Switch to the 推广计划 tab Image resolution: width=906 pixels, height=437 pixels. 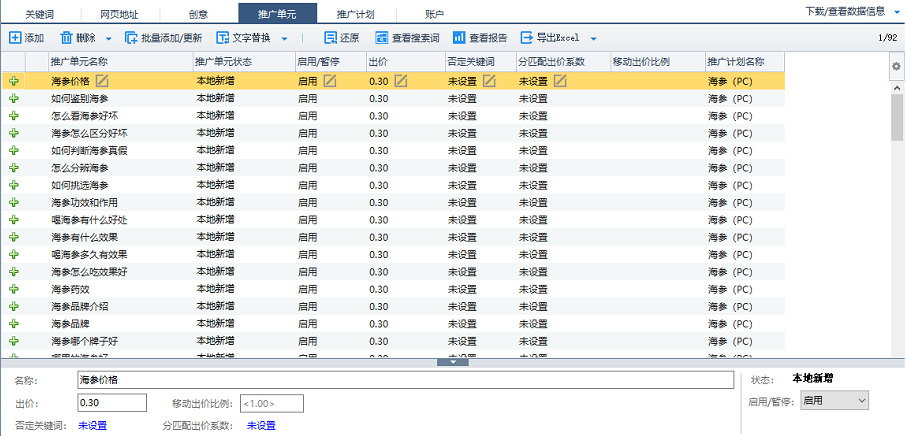356,14
